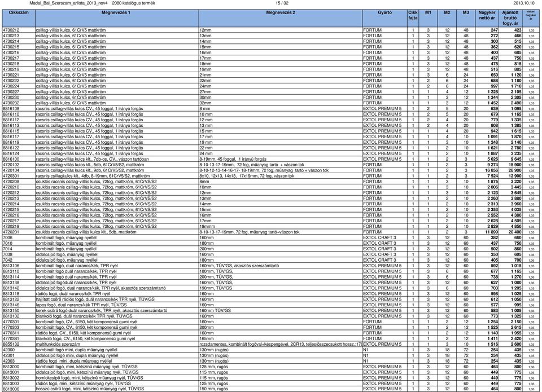Click 'racsnis csillagkulcs klt., 4db' product name

click(x=93, y=176)
